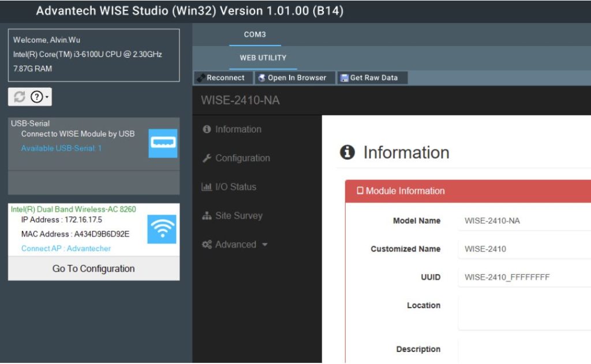Switch to the WEB UTILITY tab
591x364 pixels.
pos(263,58)
